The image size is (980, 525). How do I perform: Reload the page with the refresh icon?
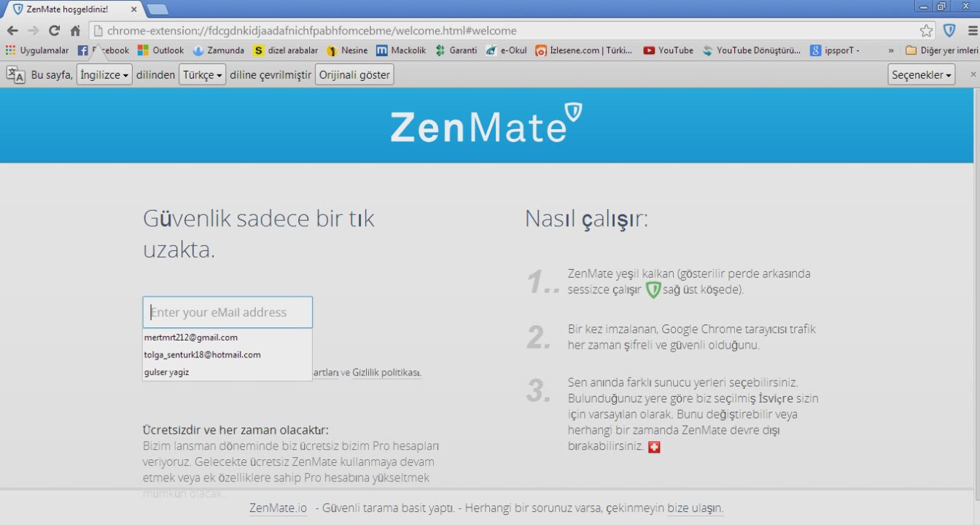pyautogui.click(x=54, y=31)
